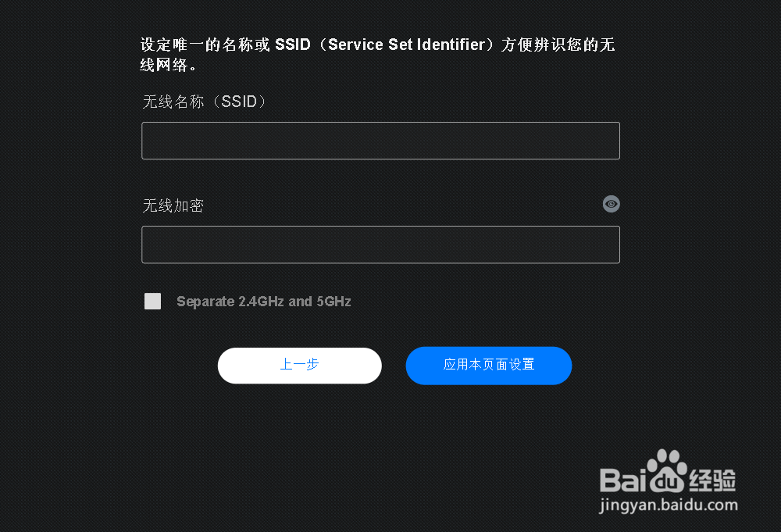This screenshot has width=781, height=532.
Task: Focus the 无线名称 (SSID) input field
Action: [380, 141]
